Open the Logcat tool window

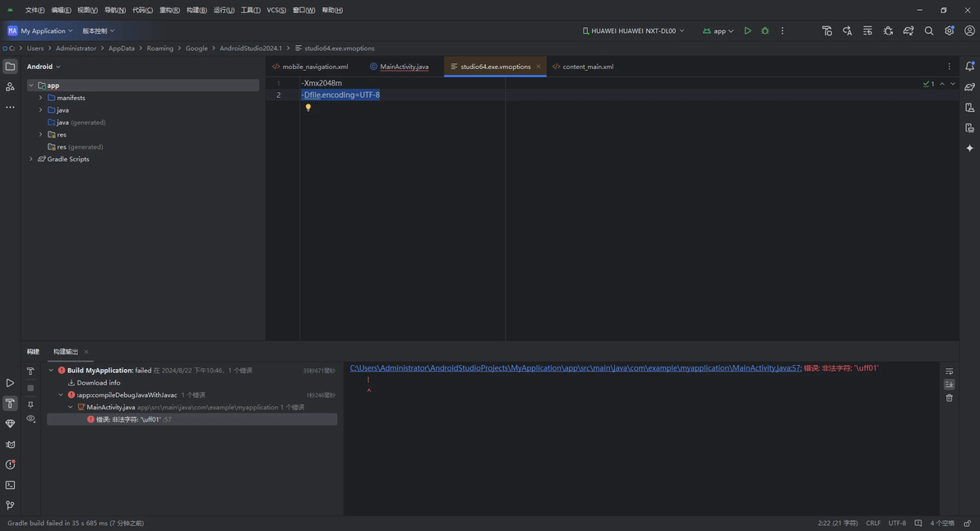click(x=10, y=445)
